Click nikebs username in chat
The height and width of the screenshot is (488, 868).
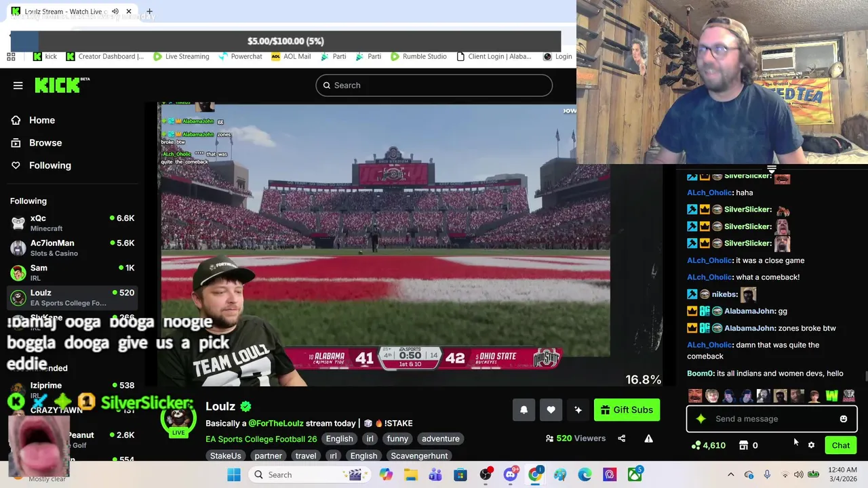click(724, 294)
